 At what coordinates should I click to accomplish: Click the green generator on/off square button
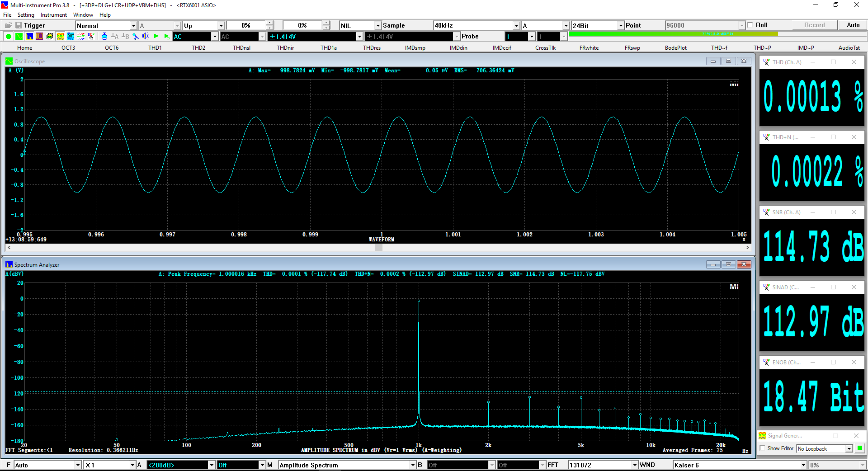[x=860, y=448]
